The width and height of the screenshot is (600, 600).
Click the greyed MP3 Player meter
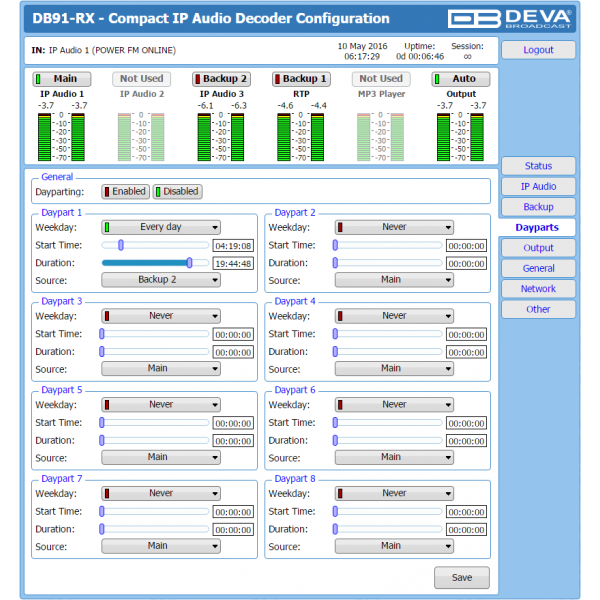tap(381, 137)
